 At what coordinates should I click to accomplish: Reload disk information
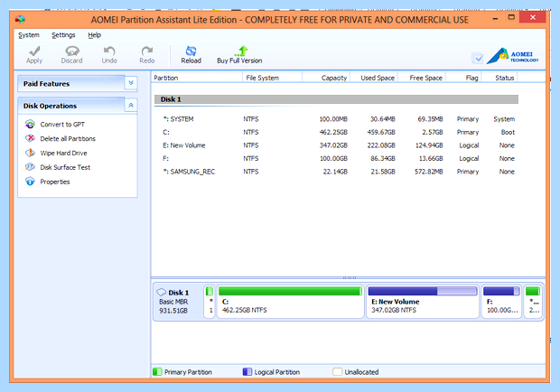(191, 55)
